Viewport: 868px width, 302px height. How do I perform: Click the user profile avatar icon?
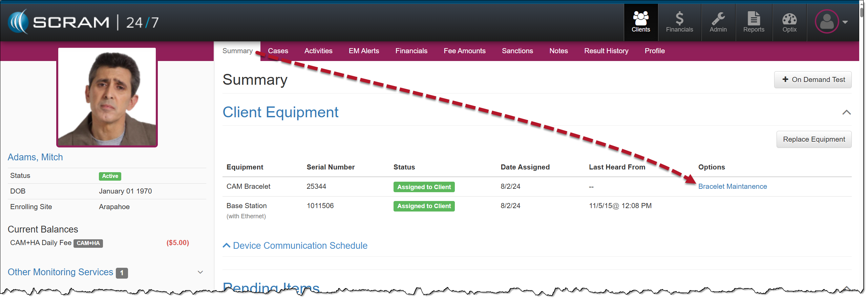826,22
